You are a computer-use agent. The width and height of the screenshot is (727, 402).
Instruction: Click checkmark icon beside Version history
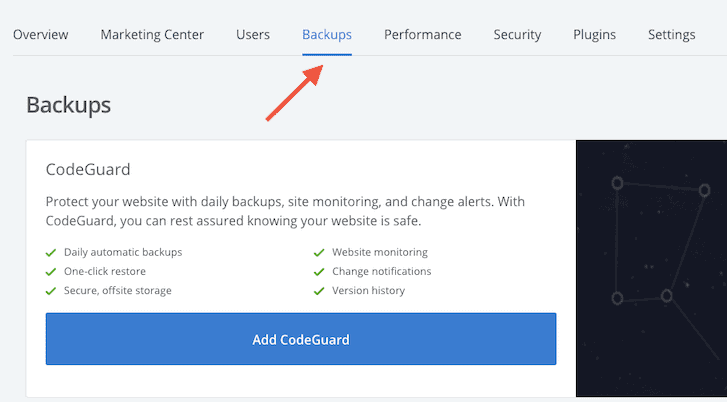pos(319,291)
